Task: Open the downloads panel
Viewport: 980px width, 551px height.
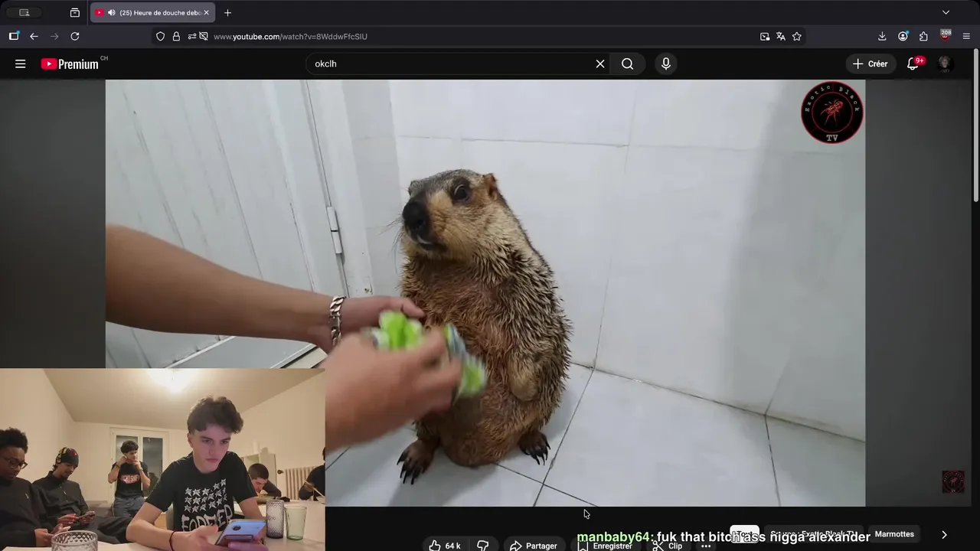Action: pos(882,36)
